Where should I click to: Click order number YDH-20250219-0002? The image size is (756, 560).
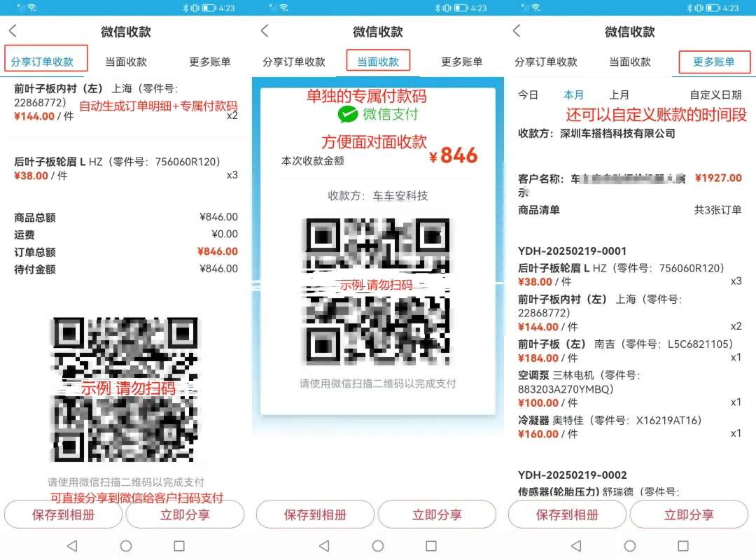point(573,475)
